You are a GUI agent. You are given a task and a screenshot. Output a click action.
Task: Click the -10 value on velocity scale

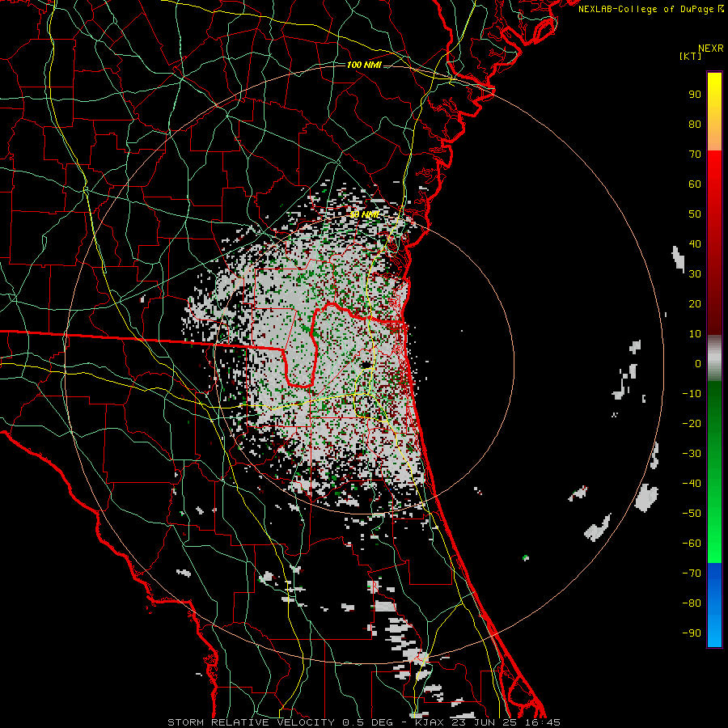(x=692, y=394)
